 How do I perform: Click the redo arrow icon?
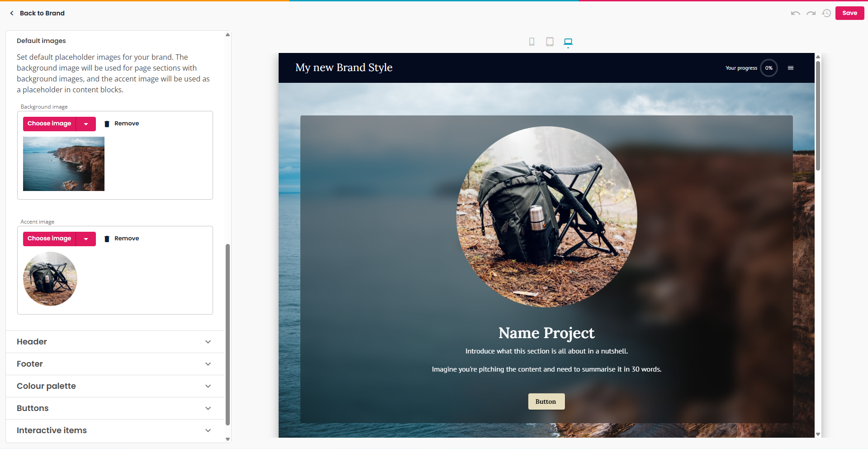coord(811,13)
